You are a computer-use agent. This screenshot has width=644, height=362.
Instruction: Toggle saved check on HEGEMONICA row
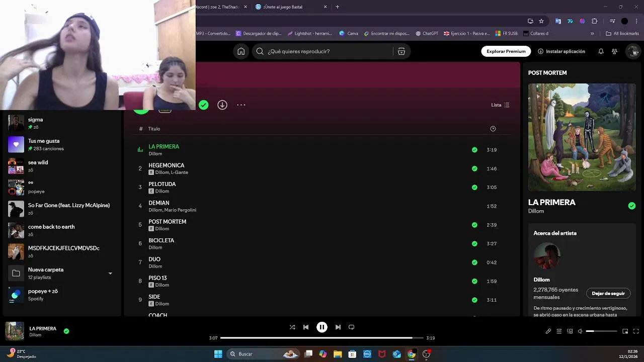(x=474, y=168)
